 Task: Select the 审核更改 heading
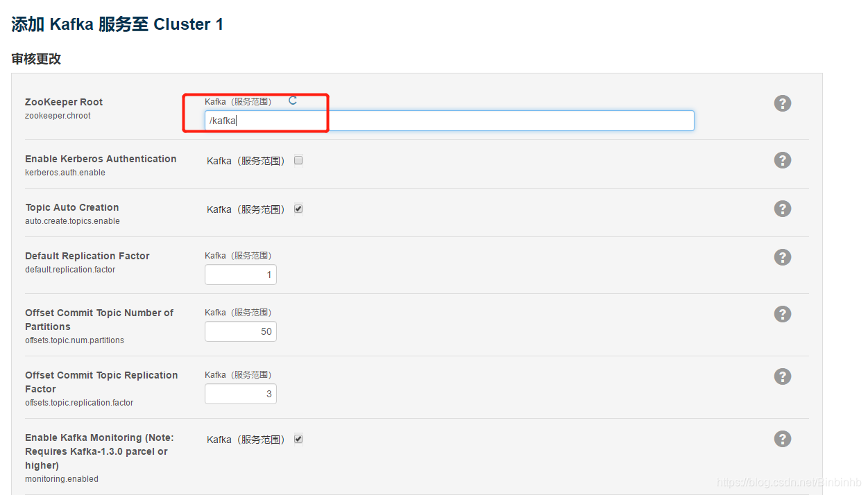(x=36, y=59)
